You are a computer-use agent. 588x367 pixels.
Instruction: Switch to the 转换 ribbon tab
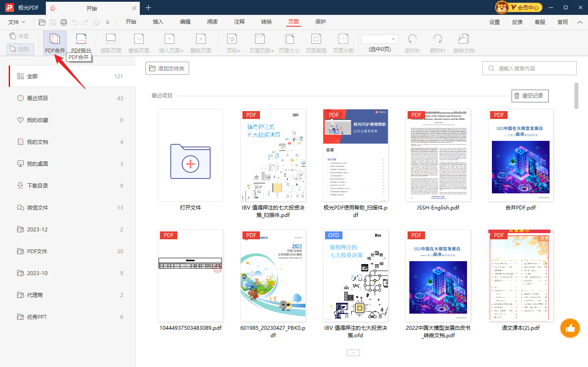click(266, 22)
